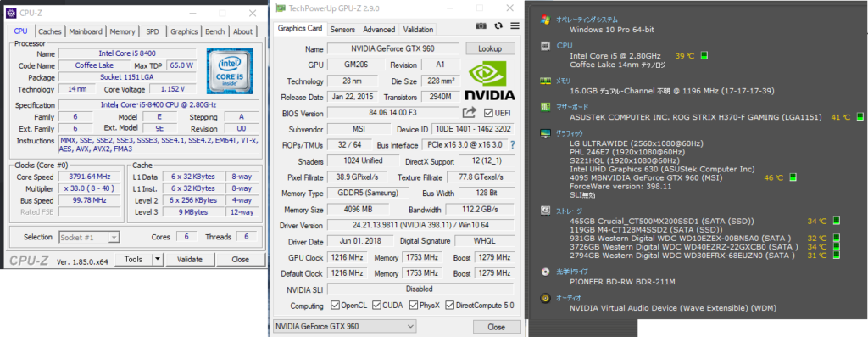Click the Close button in GPU-Z
Image resolution: width=868 pixels, height=337 pixels.
click(x=497, y=327)
